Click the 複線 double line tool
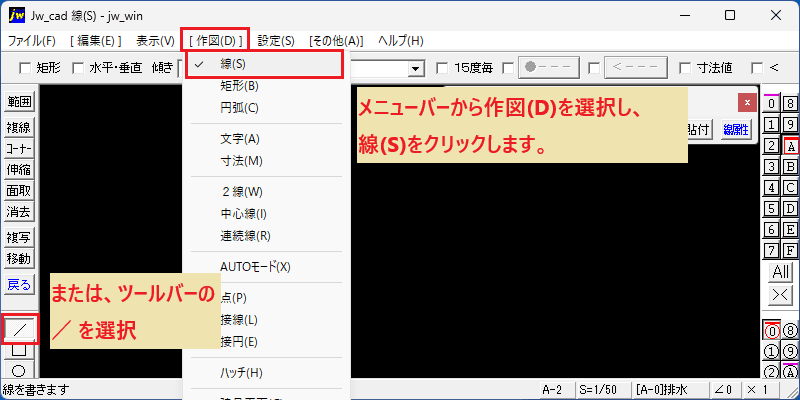The width and height of the screenshot is (800, 400). click(x=19, y=128)
